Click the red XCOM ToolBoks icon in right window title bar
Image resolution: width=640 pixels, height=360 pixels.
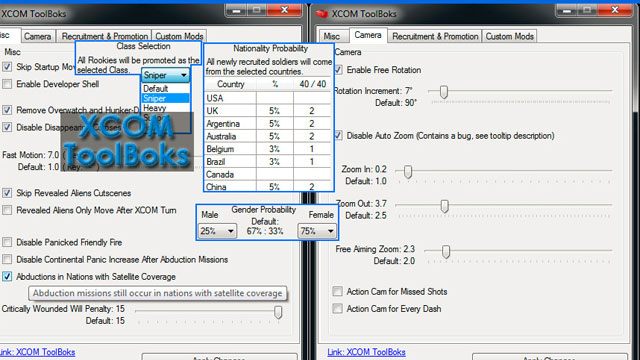tap(322, 14)
